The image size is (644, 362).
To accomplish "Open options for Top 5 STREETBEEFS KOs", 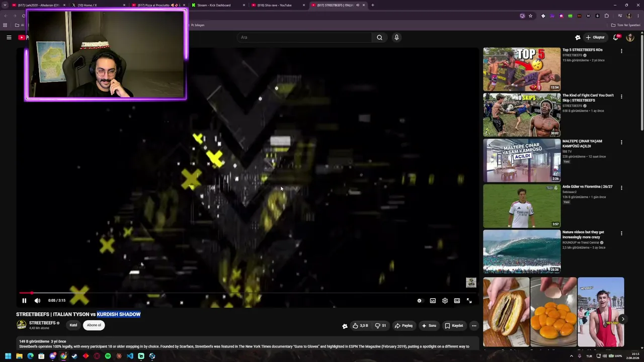I will (x=621, y=51).
